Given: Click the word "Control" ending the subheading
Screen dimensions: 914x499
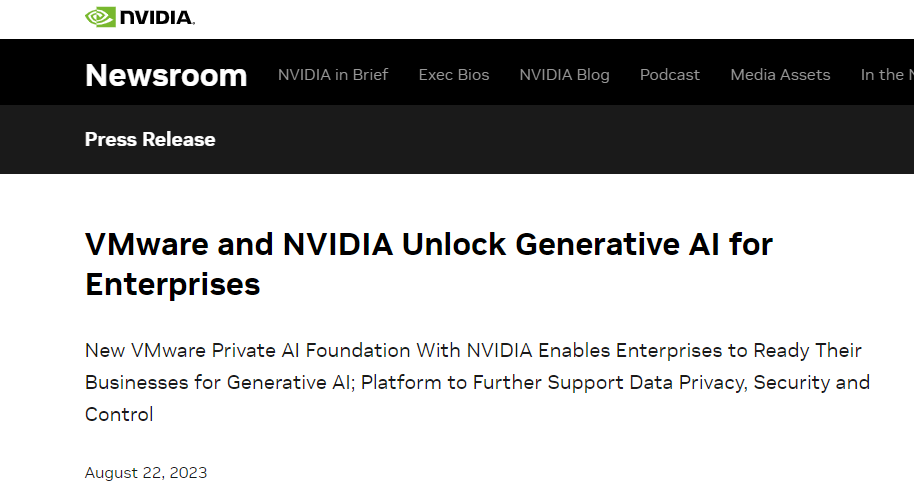Looking at the screenshot, I should (x=119, y=414).
